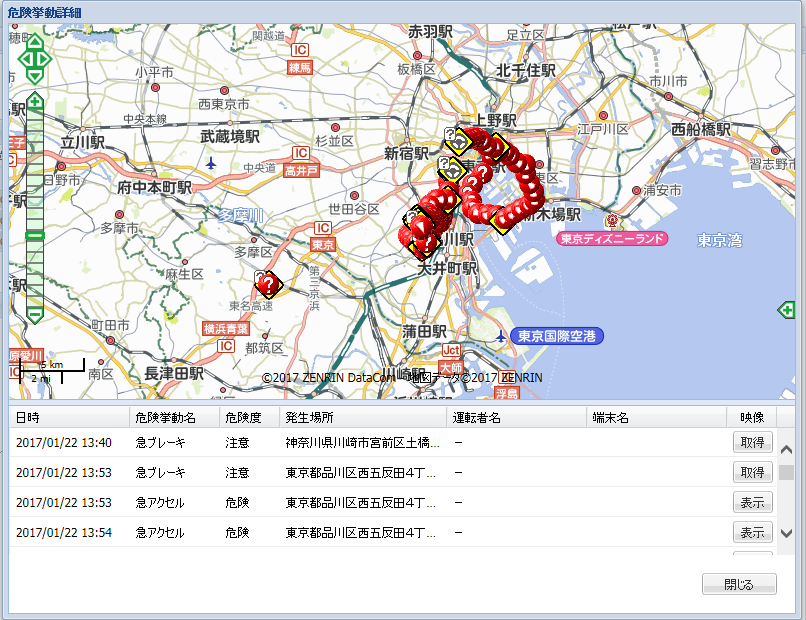Viewport: 806px width, 620px height.
Task: Select the 神奈川県川崎市宮前区土橋 location cell
Action: (362, 443)
